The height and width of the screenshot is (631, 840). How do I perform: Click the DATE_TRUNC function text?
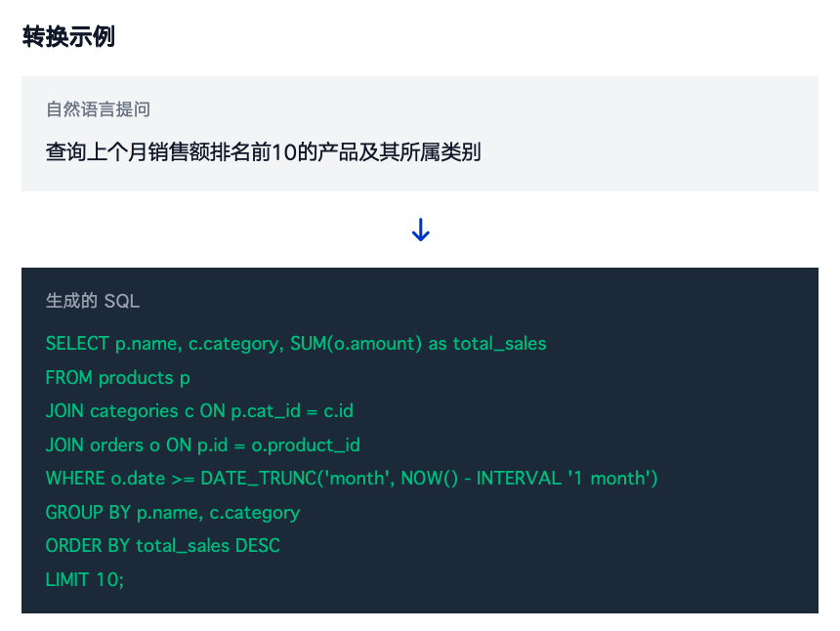click(258, 479)
